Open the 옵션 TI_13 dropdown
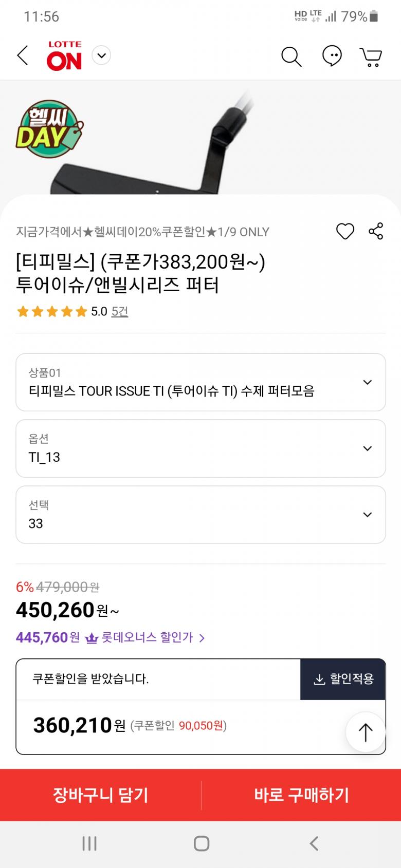This screenshot has height=868, width=401. pos(200,448)
